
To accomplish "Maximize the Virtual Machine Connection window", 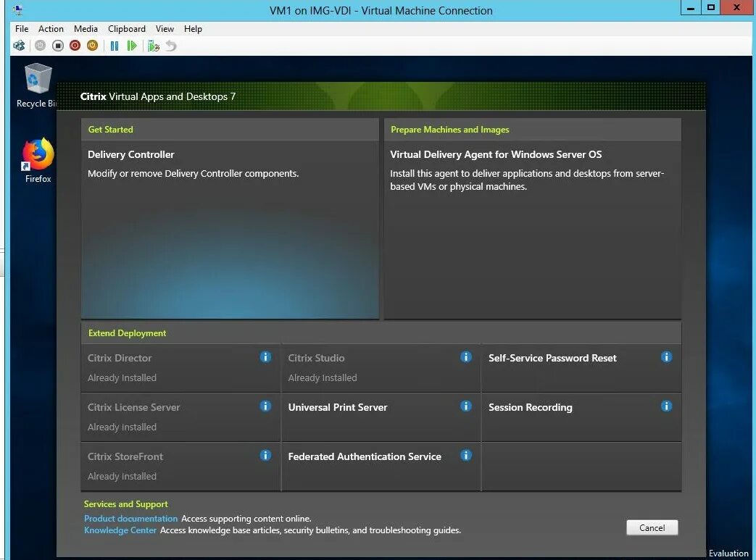I will [x=710, y=8].
